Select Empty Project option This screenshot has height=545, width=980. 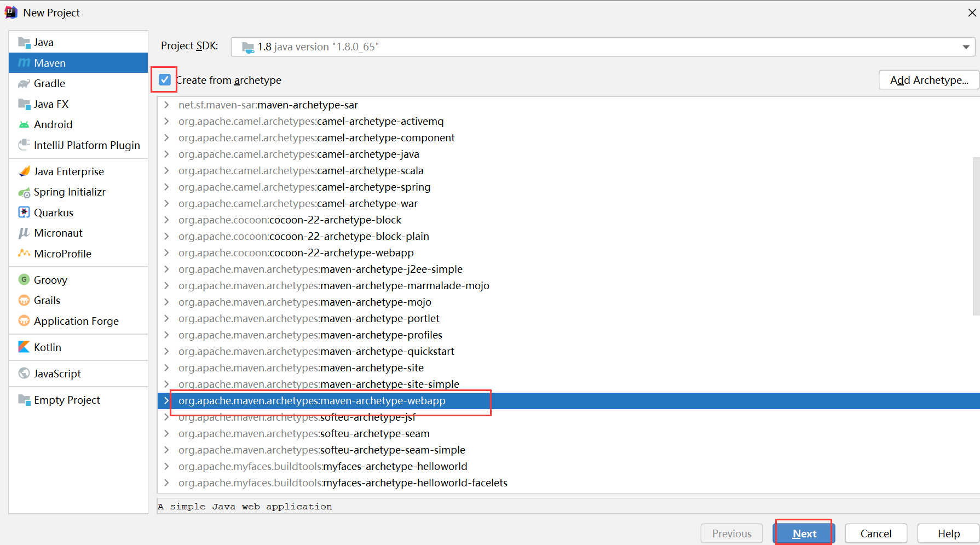[78, 400]
